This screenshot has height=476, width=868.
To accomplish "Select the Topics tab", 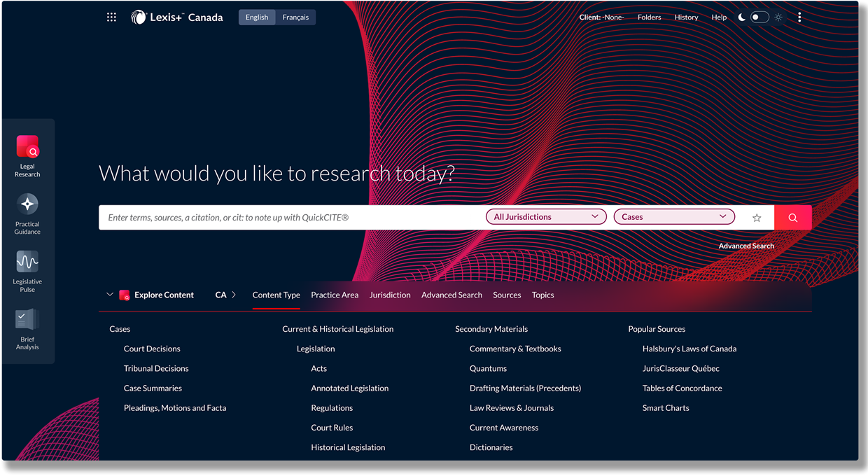I will click(x=542, y=295).
